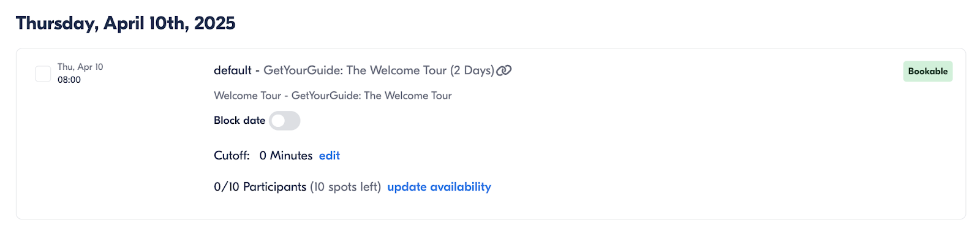The image size is (980, 228).
Task: Click the '0 Minutes' cutoff value
Action: [286, 156]
